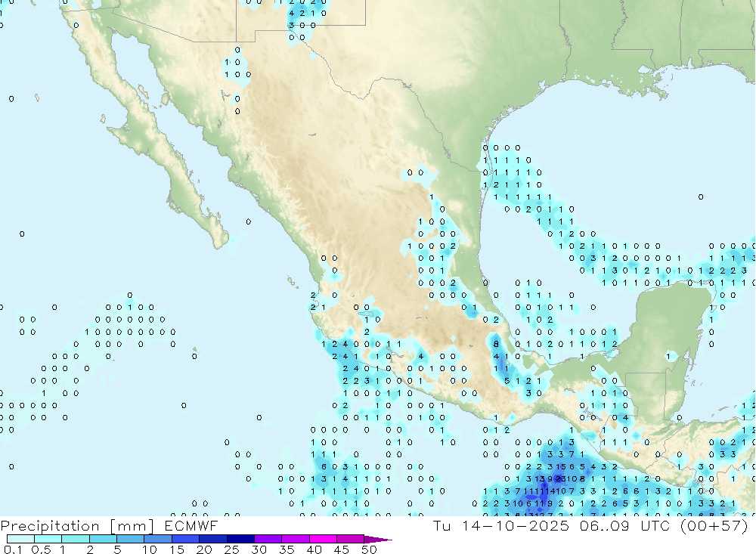
Task: Click the '35' legend value label
Action: [x=287, y=549]
